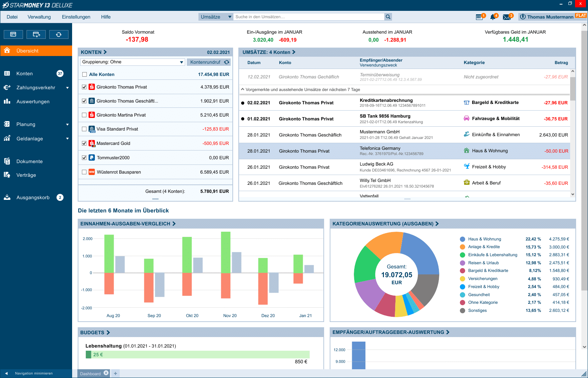The height and width of the screenshot is (378, 588).
Task: Open the Verwaltung menu
Action: click(39, 17)
